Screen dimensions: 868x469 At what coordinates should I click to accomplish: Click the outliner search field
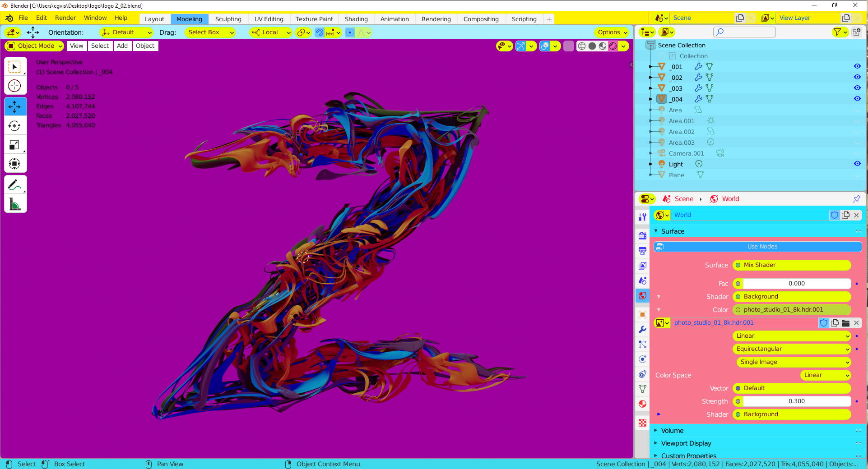tap(745, 32)
